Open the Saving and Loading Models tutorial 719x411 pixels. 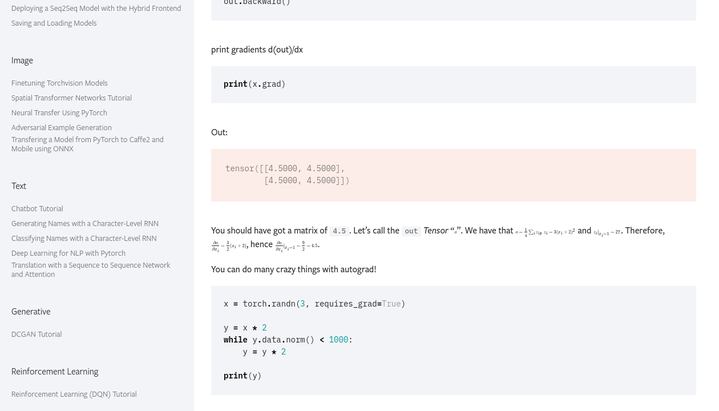pos(54,23)
